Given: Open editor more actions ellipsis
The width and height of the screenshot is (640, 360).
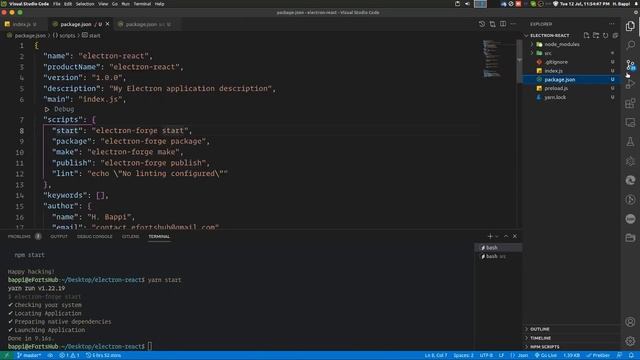Looking at the screenshot, I should point(513,24).
